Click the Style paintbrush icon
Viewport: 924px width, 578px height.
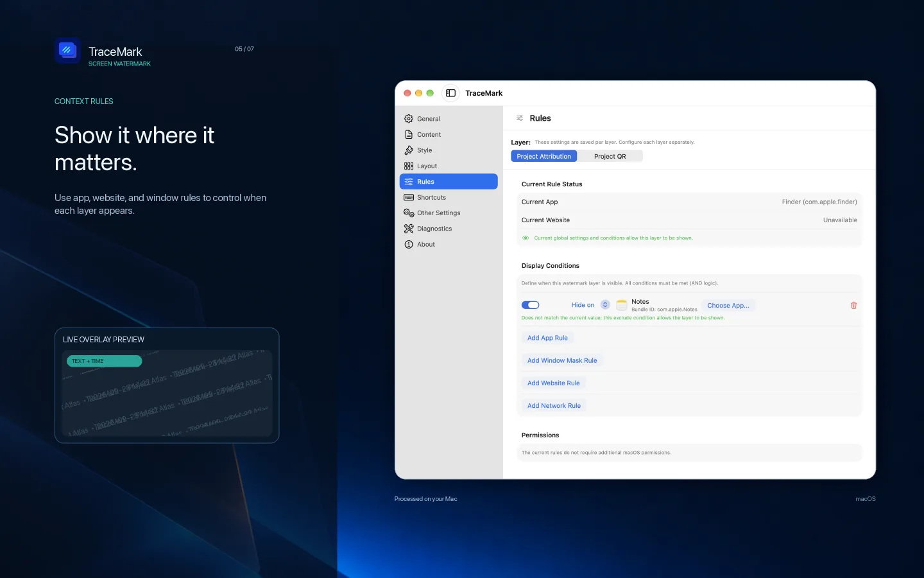(x=409, y=150)
